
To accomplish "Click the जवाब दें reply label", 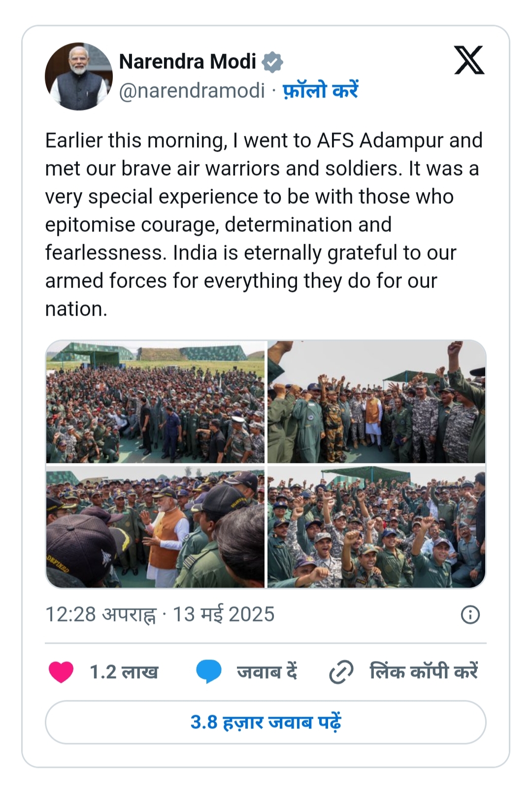I will click(x=267, y=672).
